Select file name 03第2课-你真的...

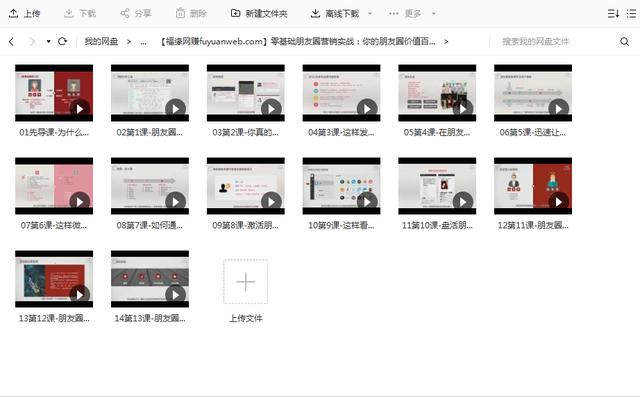245,132
